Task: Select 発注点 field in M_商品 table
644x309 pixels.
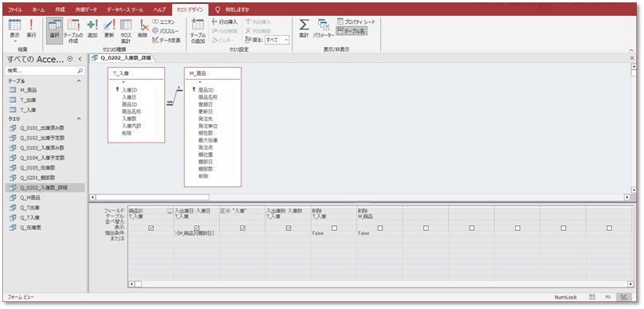Action: tap(206, 147)
